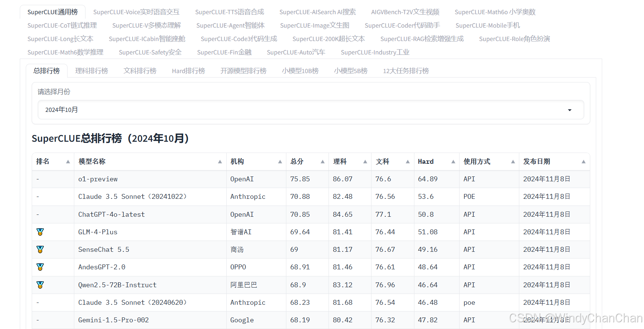This screenshot has width=644, height=329.
Task: Open SuperCLUE-Image文生图 tab
Action: (x=315, y=25)
